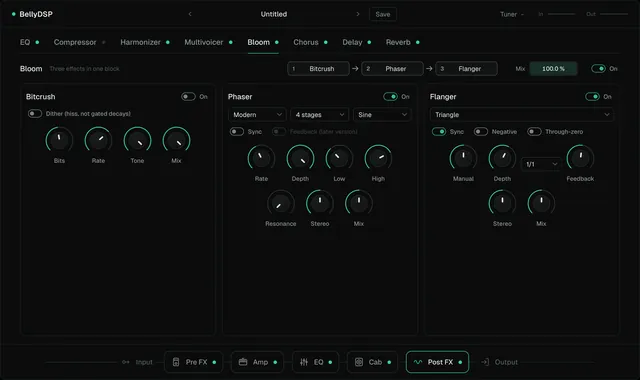The height and width of the screenshot is (380, 640).
Task: Enable the Bitcrush On switch
Action: point(188,96)
